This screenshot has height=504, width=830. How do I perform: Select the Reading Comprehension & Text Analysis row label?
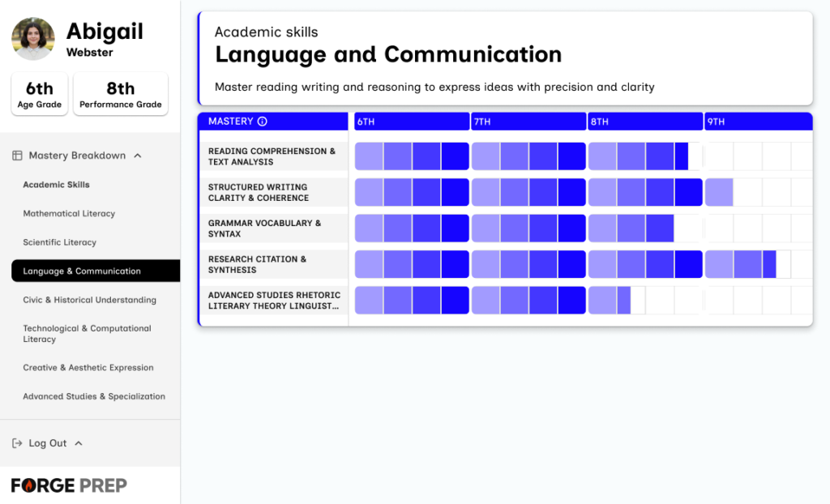pyautogui.click(x=272, y=156)
